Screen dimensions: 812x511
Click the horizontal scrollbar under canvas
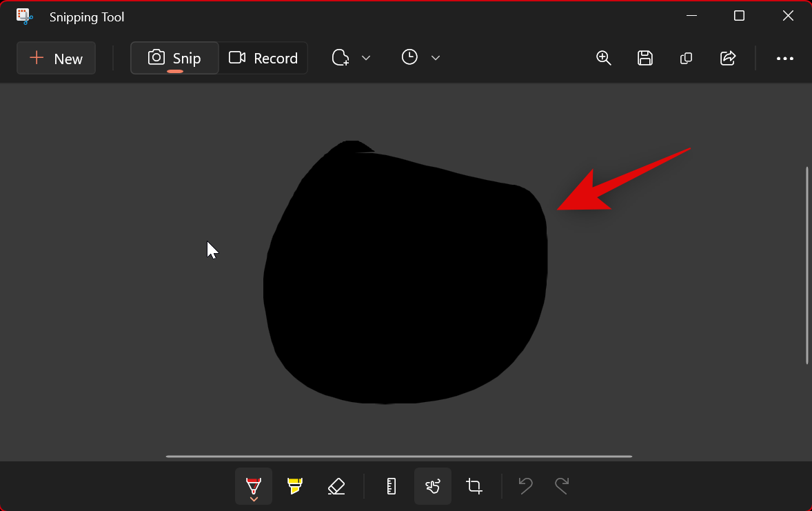tap(398, 457)
